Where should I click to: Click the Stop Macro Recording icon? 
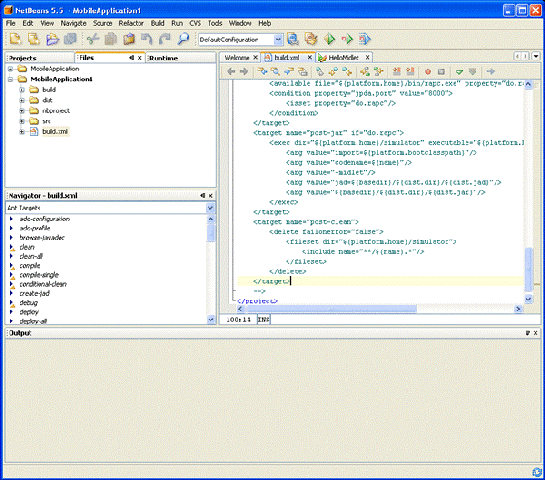point(441,72)
